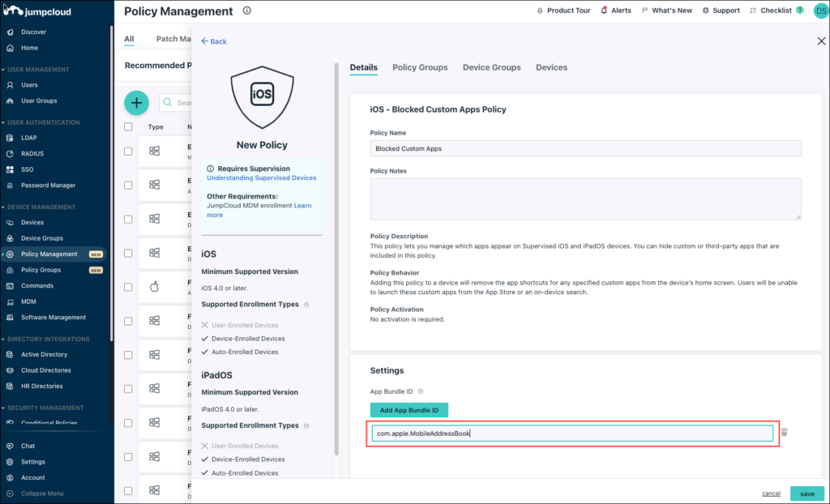Open Cloud Directories
The image size is (830, 504).
[45, 371]
